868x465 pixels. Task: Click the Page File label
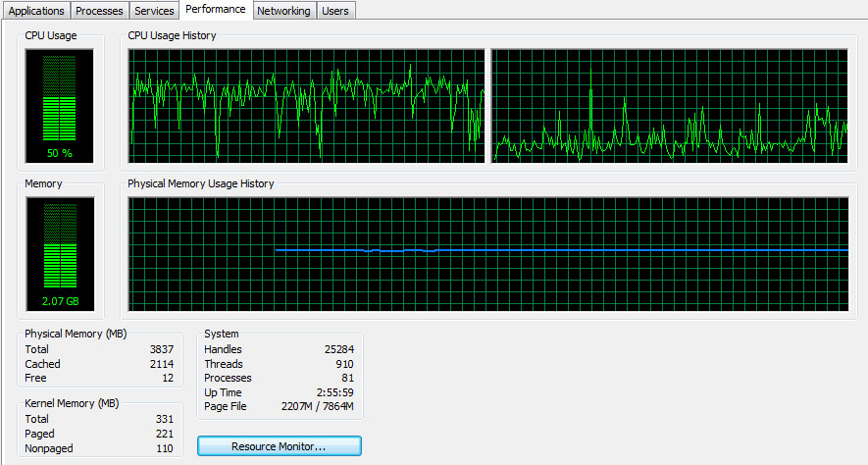226,406
